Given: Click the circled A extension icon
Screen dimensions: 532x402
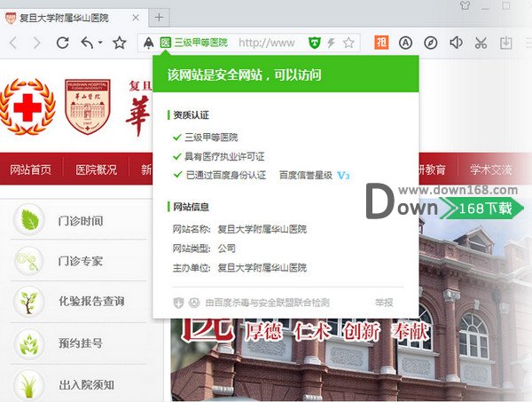Looking at the screenshot, I should pos(405,43).
